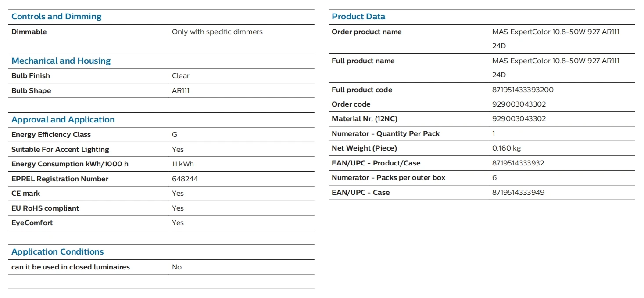Select the Bulb Shape value AR111
Image resolution: width=644 pixels, height=298 pixels.
pos(181,91)
